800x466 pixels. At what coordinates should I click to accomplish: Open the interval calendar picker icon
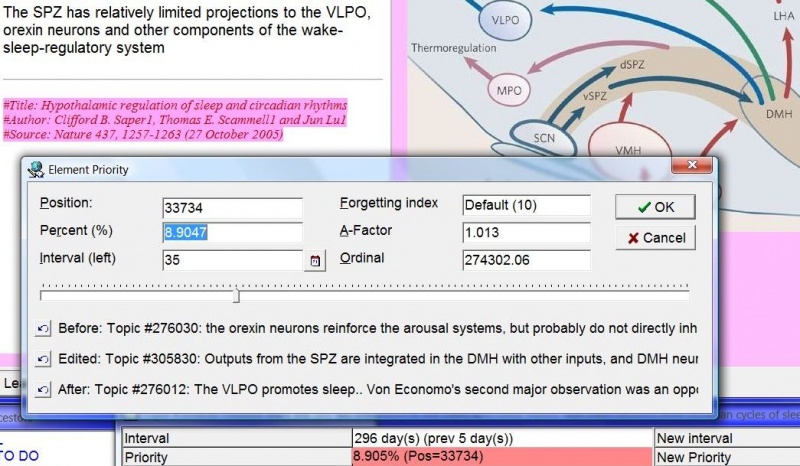(x=315, y=260)
